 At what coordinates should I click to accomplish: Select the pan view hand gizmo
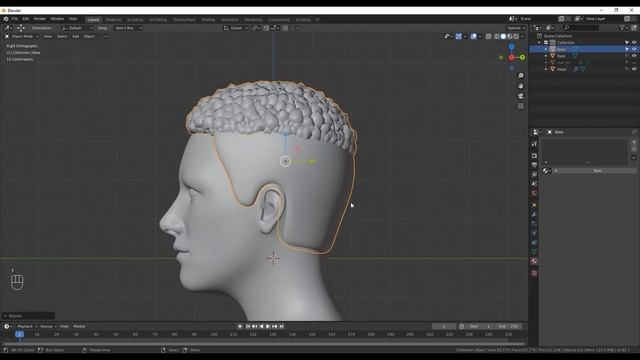point(520,86)
